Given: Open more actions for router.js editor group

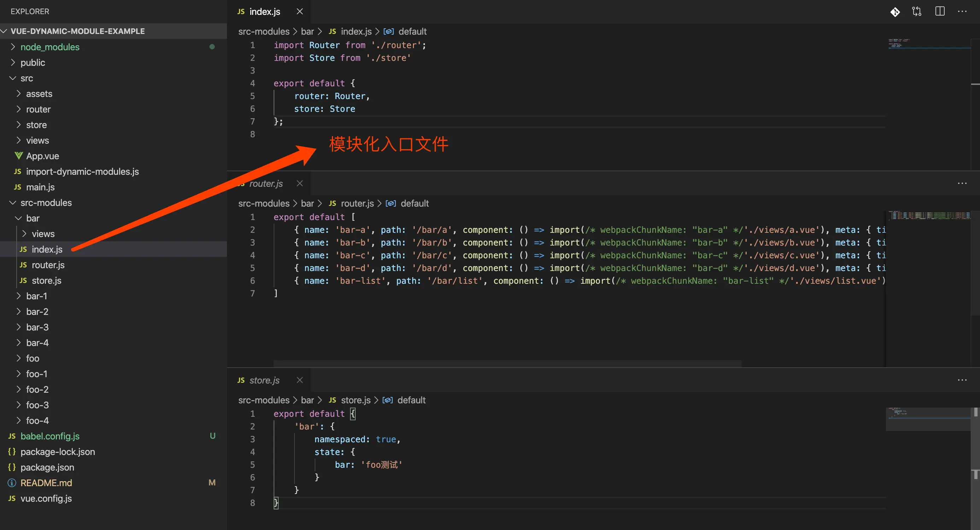Looking at the screenshot, I should click(x=962, y=184).
